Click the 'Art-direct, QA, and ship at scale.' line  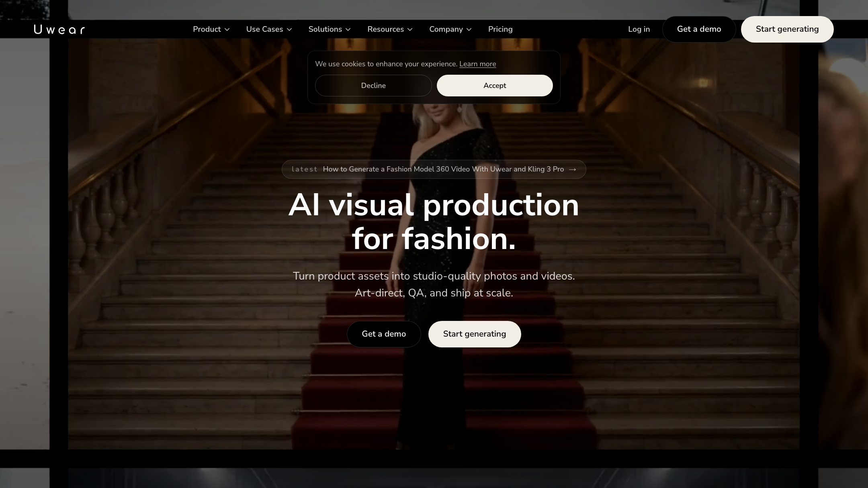[x=434, y=293]
